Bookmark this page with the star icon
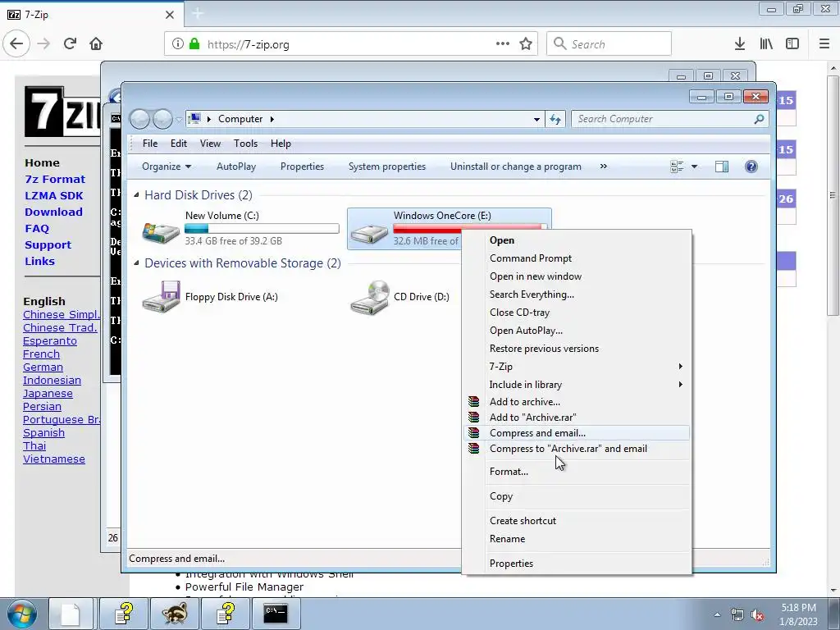840x630 pixels. coord(526,43)
